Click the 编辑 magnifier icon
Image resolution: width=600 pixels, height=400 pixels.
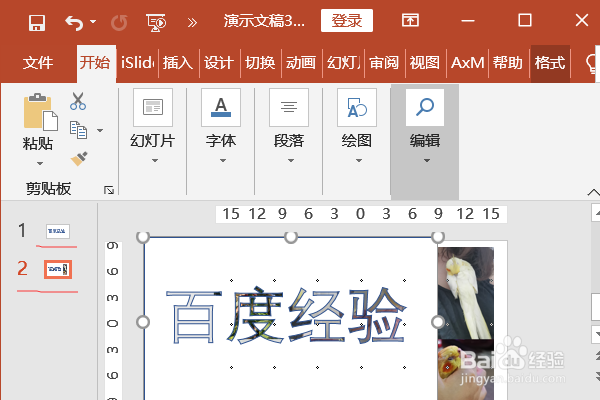tap(425, 107)
